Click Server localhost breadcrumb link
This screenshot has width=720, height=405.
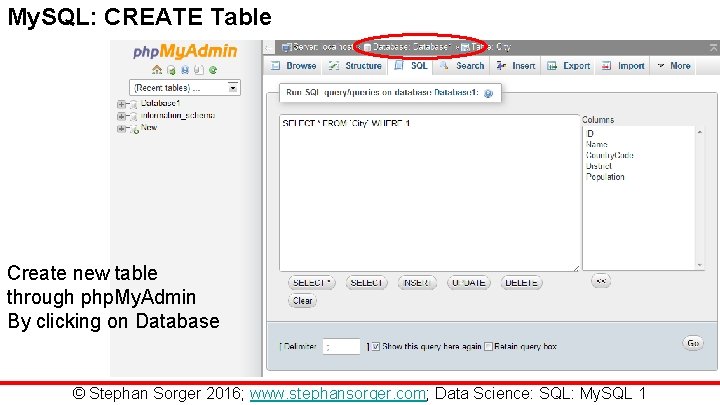tap(318, 47)
